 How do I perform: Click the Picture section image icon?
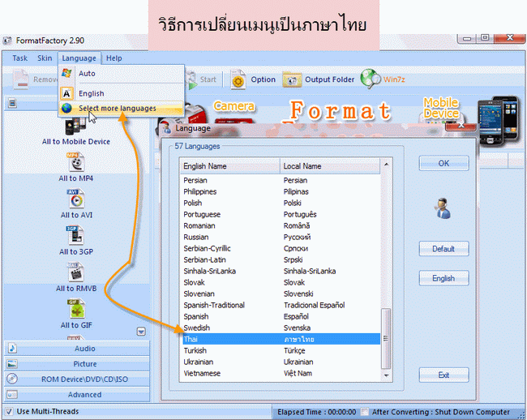[12, 364]
